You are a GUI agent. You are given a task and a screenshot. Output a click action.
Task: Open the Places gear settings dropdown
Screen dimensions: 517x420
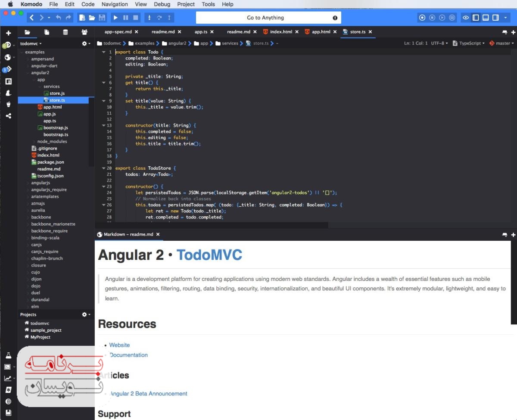pyautogui.click(x=86, y=44)
